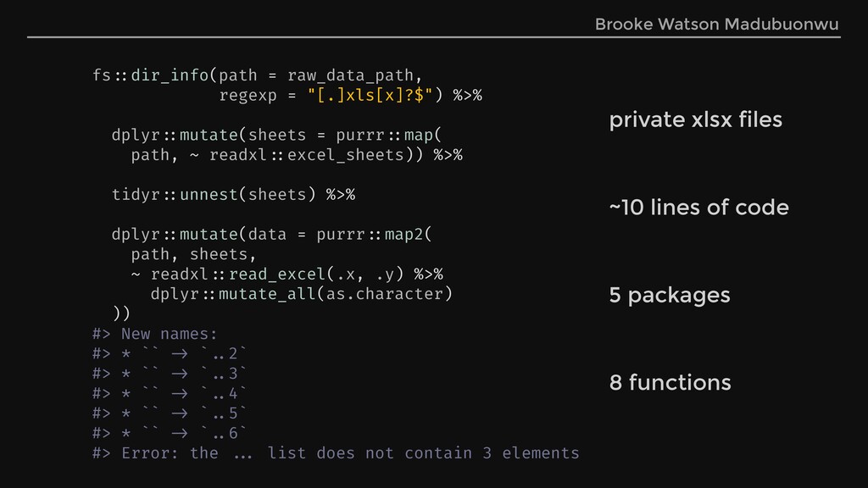Click the '5 packages' bullet text
This screenshot has height=488, width=868.
click(670, 296)
